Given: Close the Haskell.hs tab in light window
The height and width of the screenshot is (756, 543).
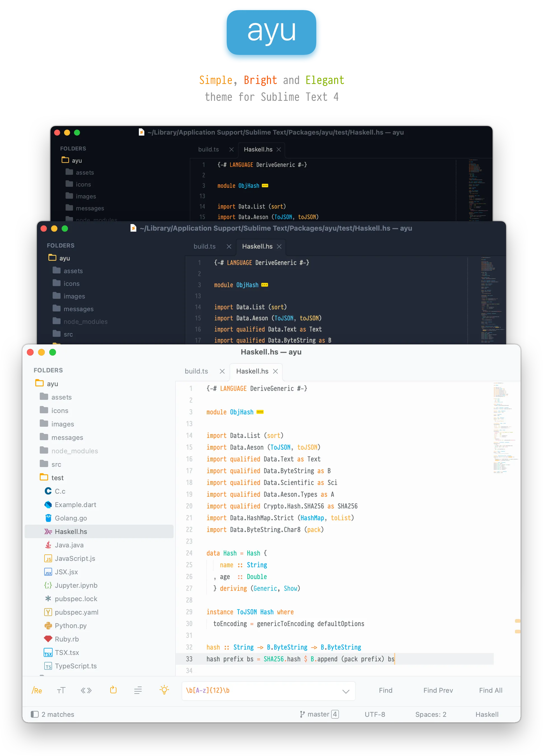Looking at the screenshot, I should click(x=275, y=371).
